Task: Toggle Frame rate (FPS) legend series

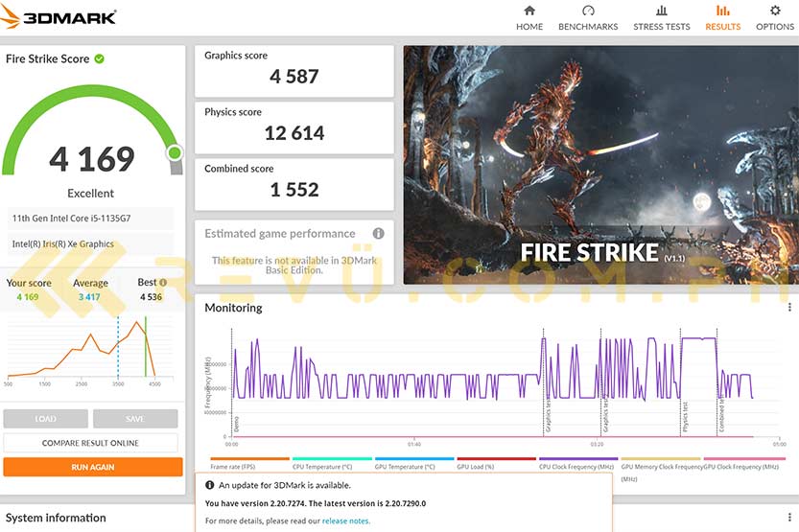Action: pyautogui.click(x=249, y=463)
